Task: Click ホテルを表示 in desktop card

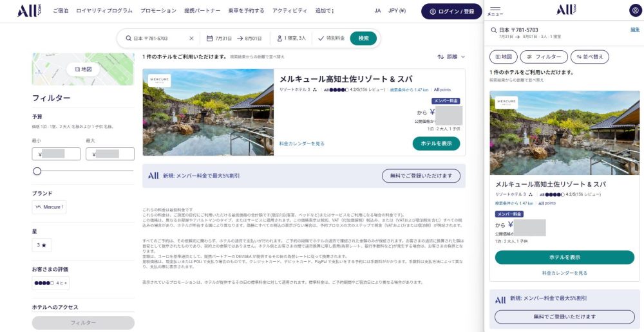Action: point(436,143)
